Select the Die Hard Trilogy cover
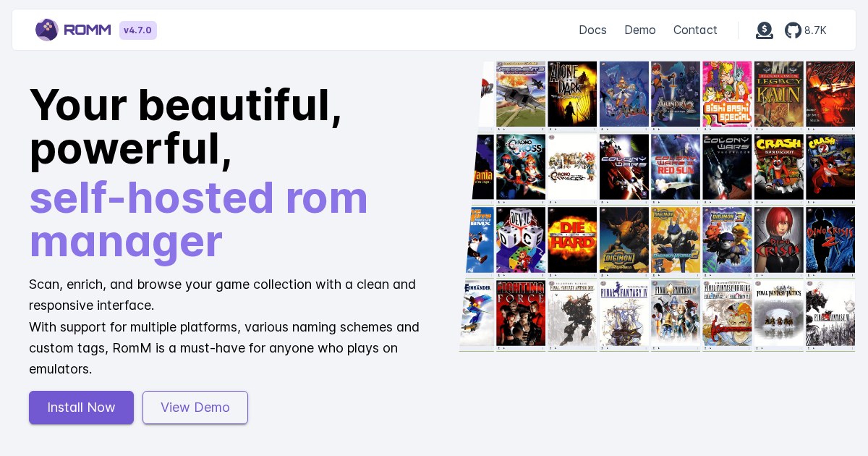This screenshot has width=868, height=456. pyautogui.click(x=572, y=240)
